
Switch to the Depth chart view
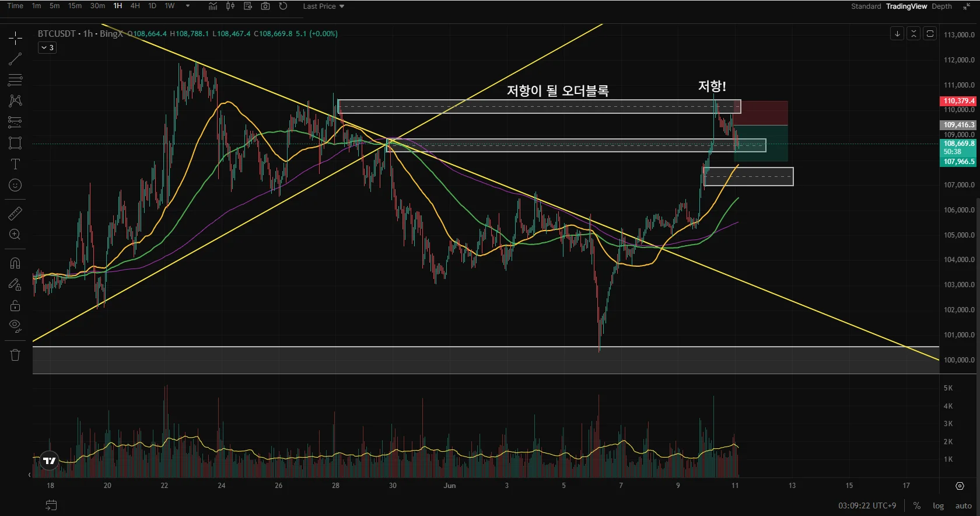942,6
